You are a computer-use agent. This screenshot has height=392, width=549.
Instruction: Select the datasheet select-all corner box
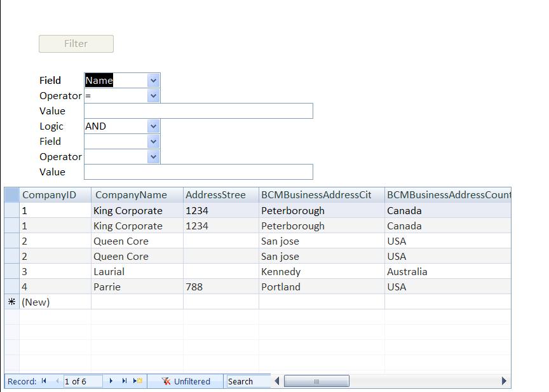pos(11,195)
